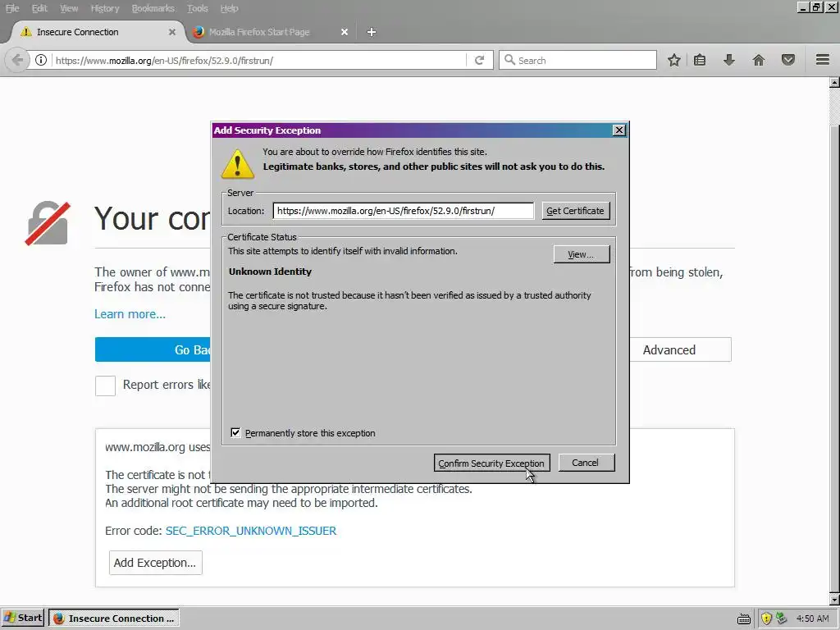Click Get Certificate button

(x=575, y=211)
